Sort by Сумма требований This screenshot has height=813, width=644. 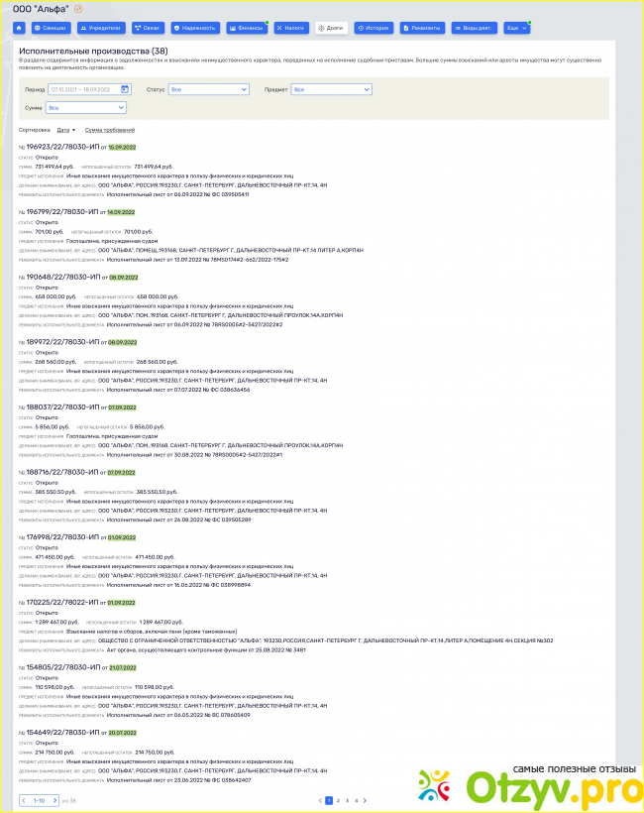click(109, 130)
